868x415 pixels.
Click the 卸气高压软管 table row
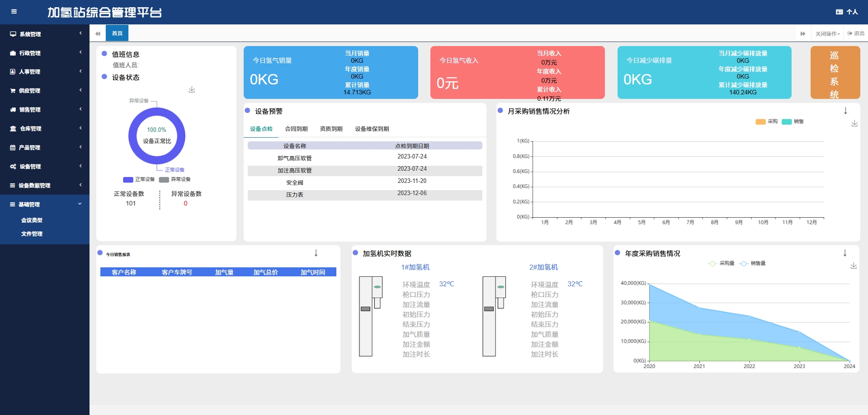(x=365, y=158)
